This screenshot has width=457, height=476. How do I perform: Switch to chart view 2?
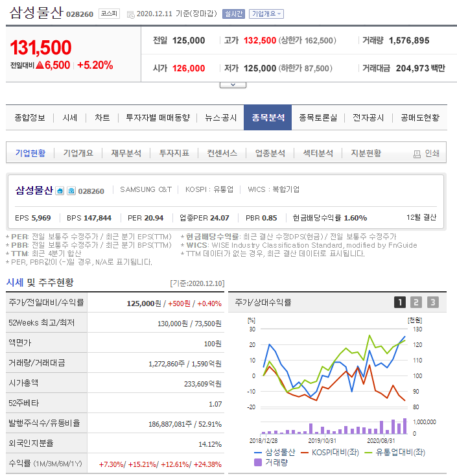pos(416,302)
